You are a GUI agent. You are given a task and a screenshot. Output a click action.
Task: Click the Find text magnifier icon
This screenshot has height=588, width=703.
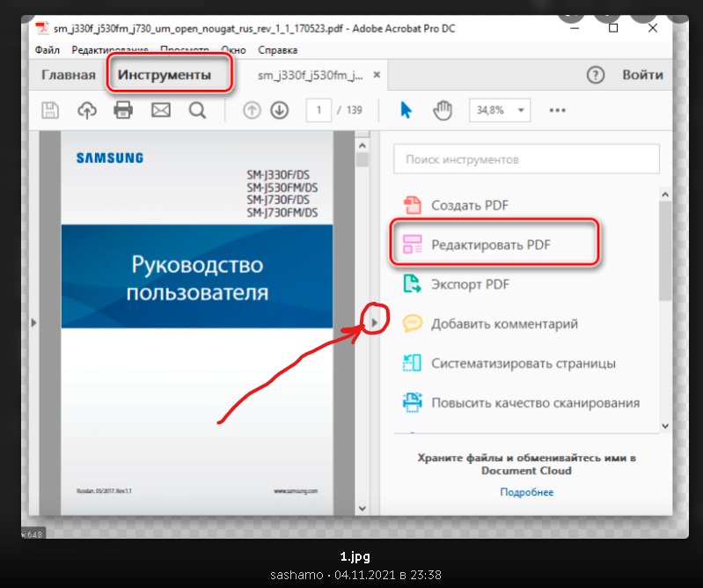point(197,110)
